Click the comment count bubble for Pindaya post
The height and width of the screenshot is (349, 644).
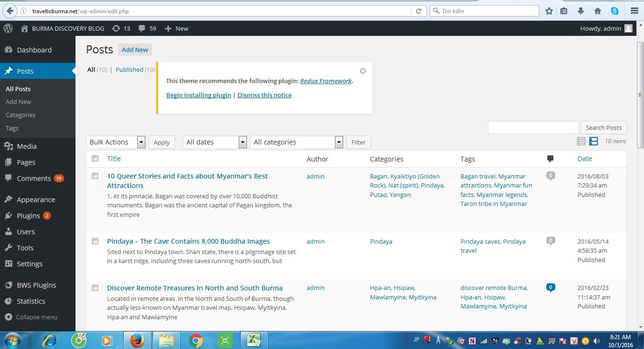click(x=550, y=241)
